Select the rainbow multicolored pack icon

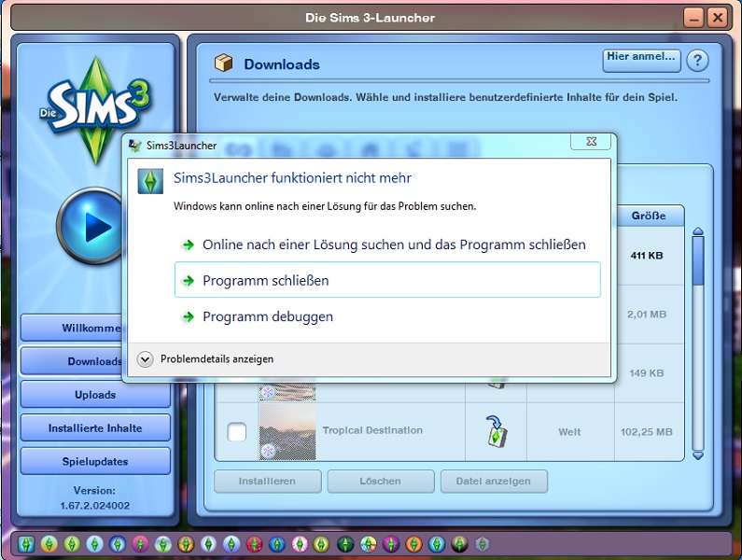[x=368, y=544]
